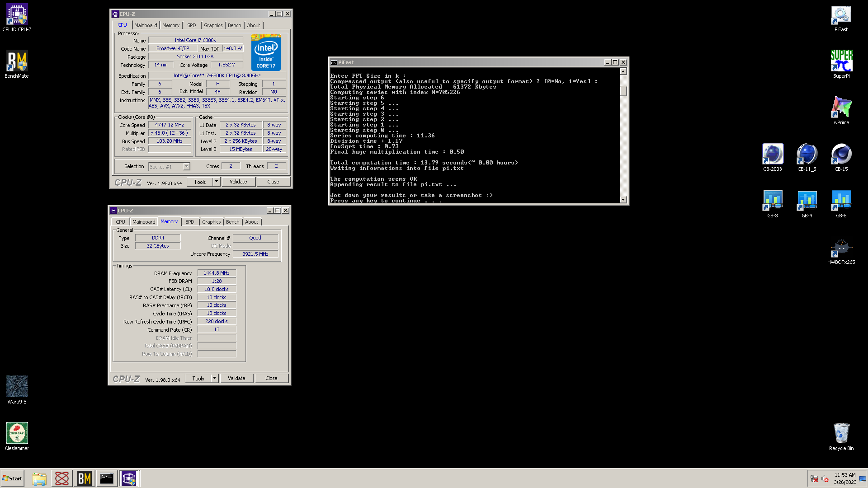Click show desktop icon at the far right of the taskbar
The image size is (868, 488).
(863, 479)
